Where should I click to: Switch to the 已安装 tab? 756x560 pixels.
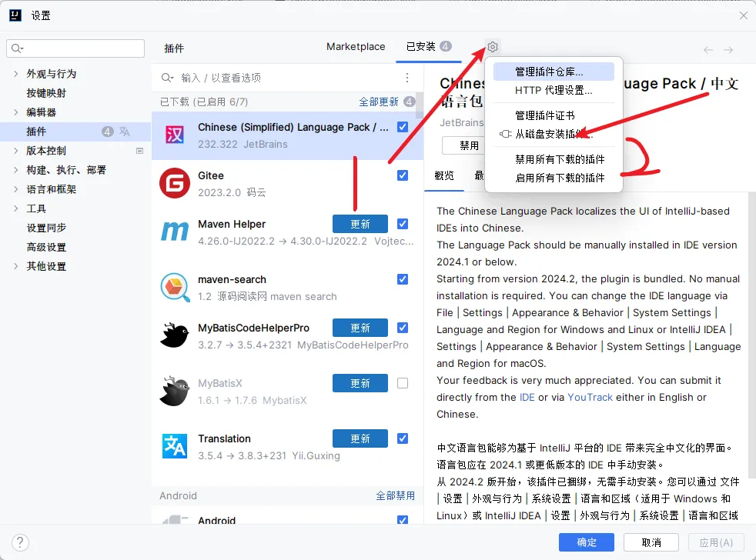click(429, 47)
